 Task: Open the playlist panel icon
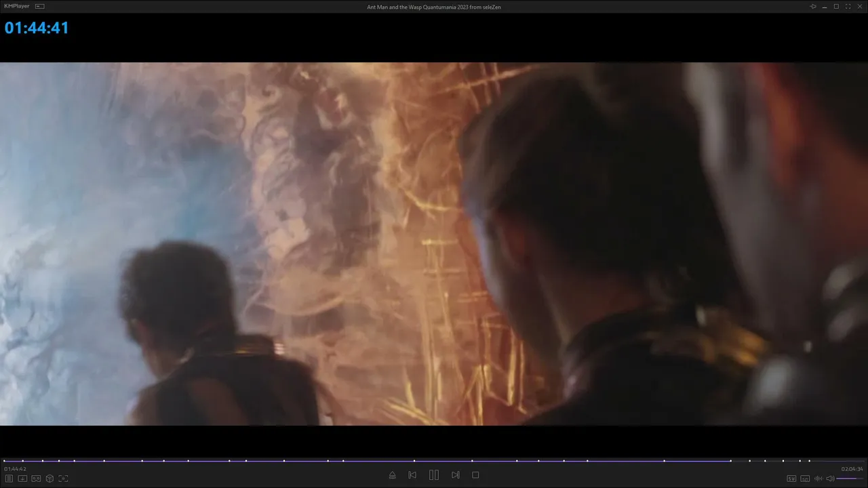(9, 479)
